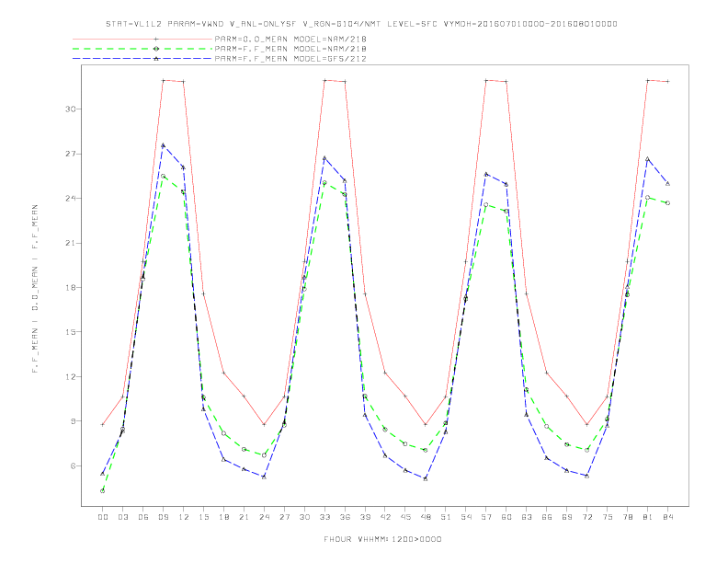
Task: Click forecast hour label 42 on x-axis
Action: tap(385, 517)
